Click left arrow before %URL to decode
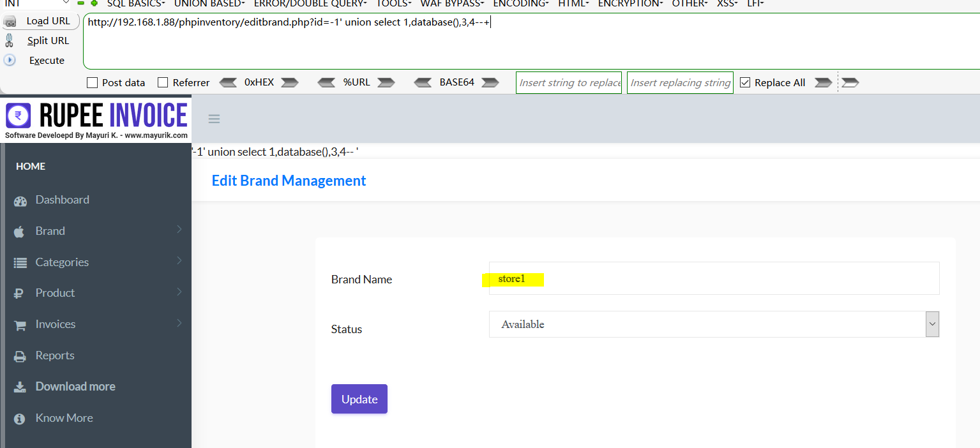This screenshot has height=448, width=980. pyautogui.click(x=326, y=82)
